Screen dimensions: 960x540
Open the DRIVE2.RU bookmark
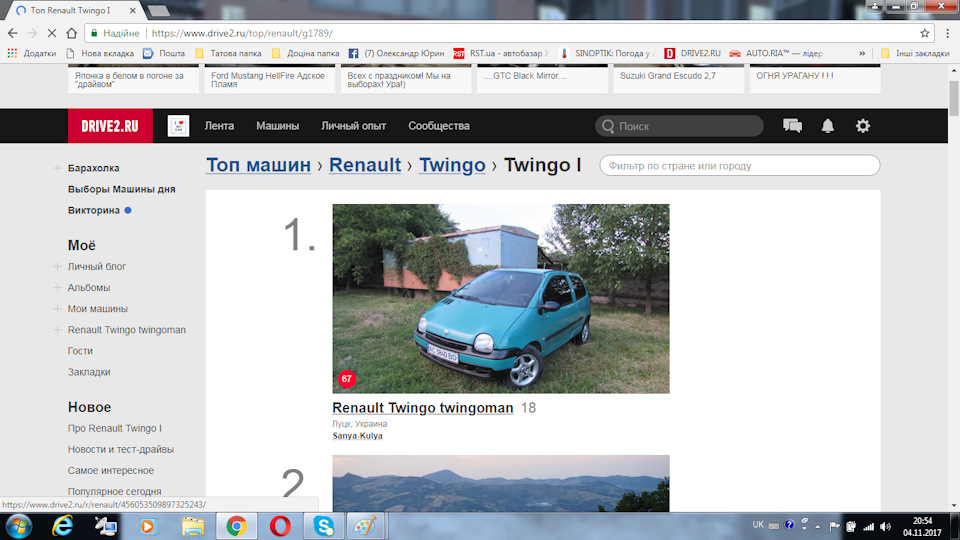coord(692,53)
